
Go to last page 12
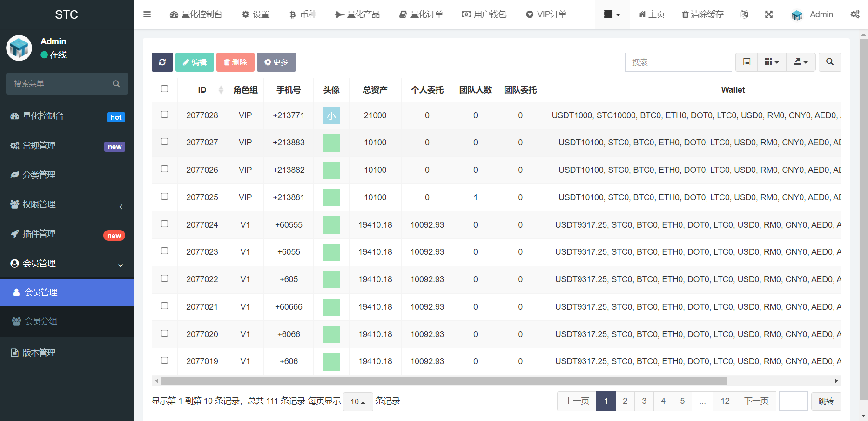pos(725,401)
